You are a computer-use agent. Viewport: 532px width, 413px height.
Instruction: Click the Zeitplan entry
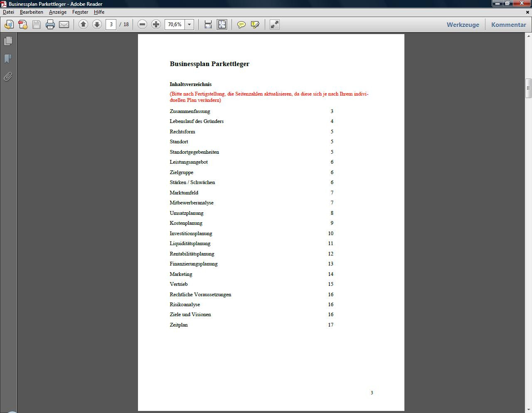pos(179,325)
